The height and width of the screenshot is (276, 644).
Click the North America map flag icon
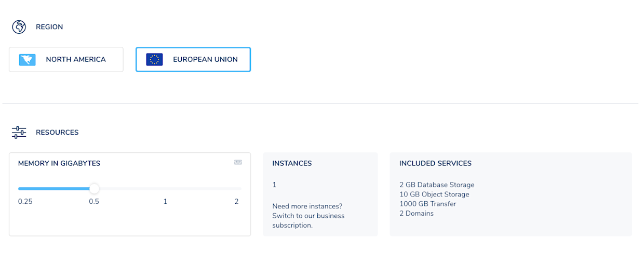(x=28, y=60)
